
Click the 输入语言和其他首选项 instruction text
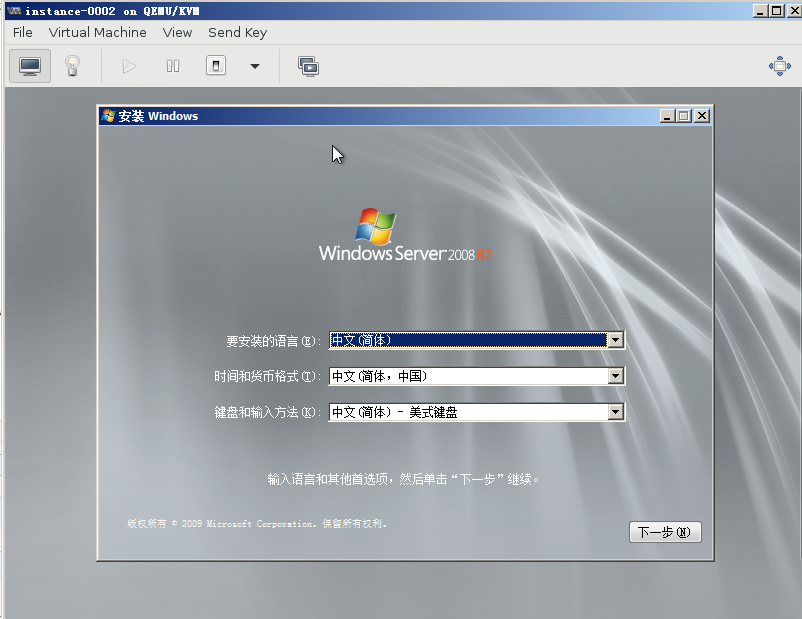pos(403,479)
